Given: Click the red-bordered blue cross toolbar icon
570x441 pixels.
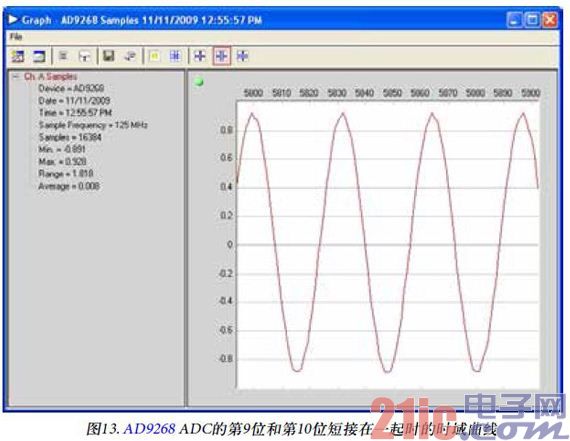Looking at the screenshot, I should pyautogui.click(x=221, y=56).
